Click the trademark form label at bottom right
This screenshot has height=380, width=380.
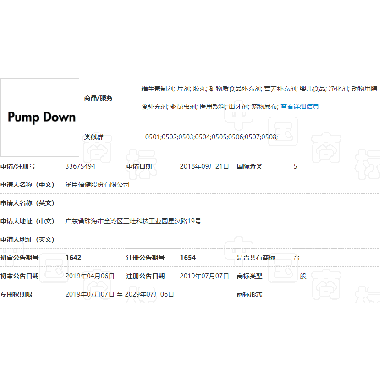tap(249, 294)
